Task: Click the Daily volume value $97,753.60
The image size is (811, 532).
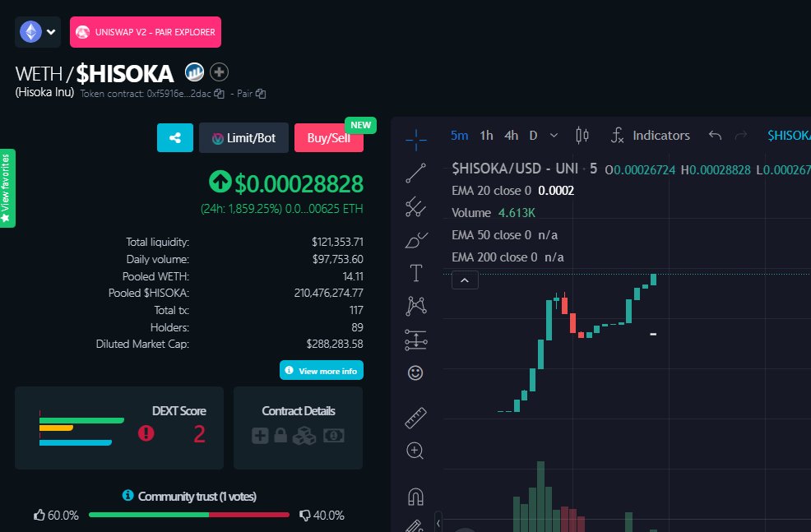Action: 337,259
